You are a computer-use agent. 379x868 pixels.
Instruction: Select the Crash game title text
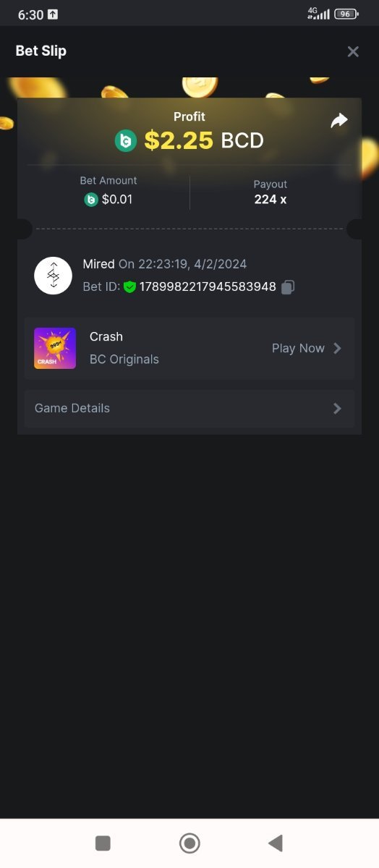pos(106,336)
